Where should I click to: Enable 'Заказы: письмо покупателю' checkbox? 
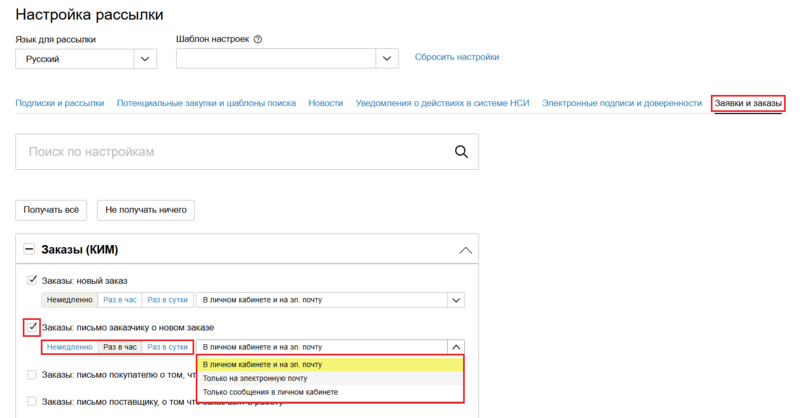[32, 375]
